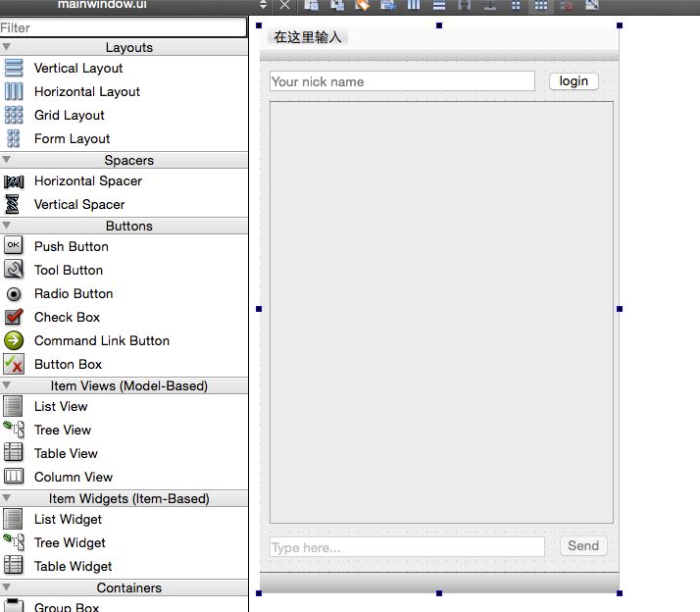Select the Horizontal Spacer icon
The width and height of the screenshot is (700, 612).
[14, 181]
